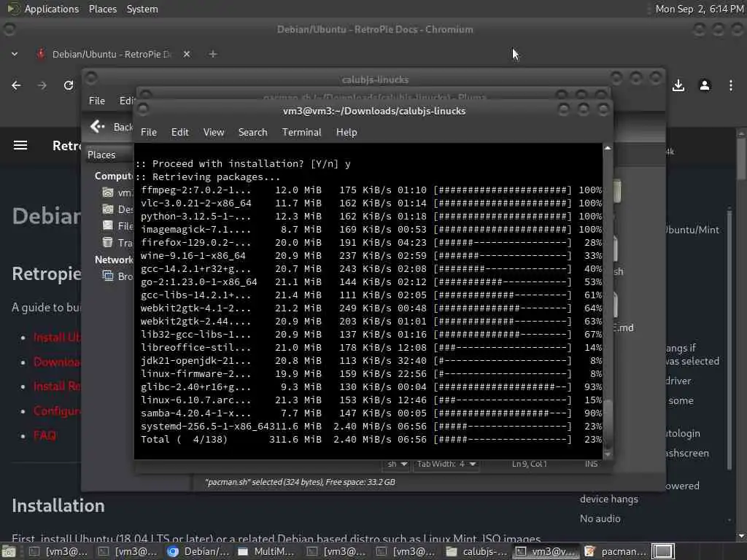Click the firefox-129.0.2 download row

point(371,242)
